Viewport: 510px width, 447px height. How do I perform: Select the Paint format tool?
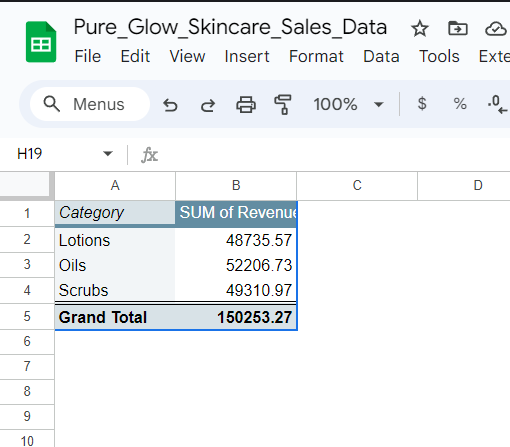pyautogui.click(x=283, y=105)
